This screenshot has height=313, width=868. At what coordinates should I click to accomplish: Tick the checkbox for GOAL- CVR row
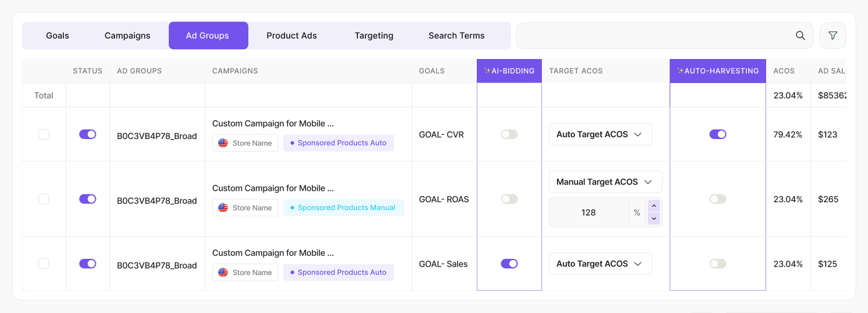43,134
